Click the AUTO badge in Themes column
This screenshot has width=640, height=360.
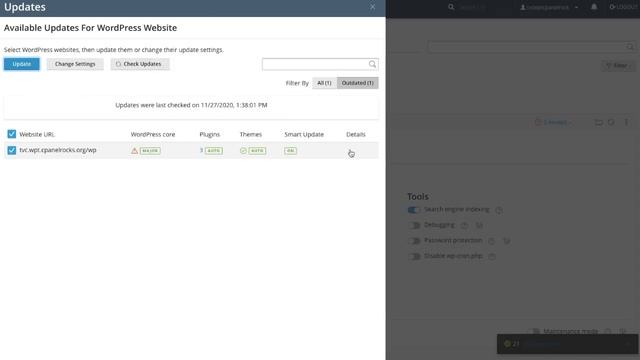(257, 151)
